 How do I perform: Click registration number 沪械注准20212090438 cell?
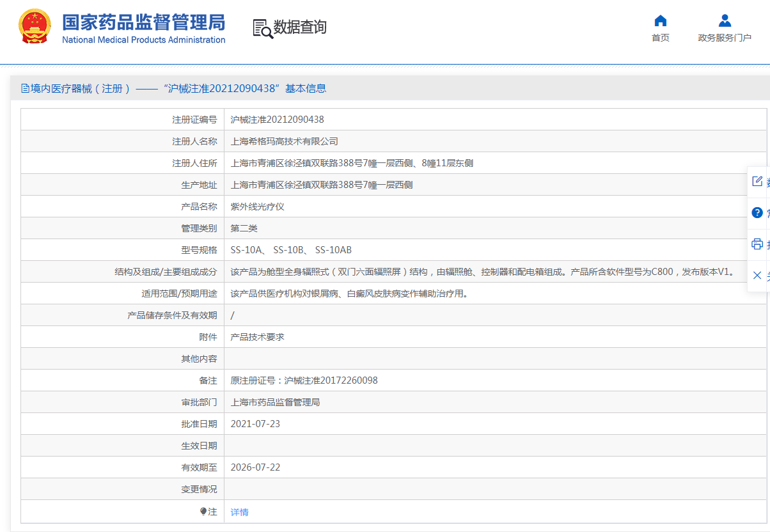coord(278,120)
